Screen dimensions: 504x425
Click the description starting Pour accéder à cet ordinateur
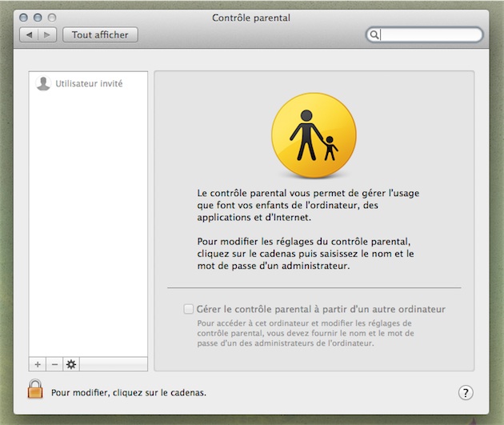(x=306, y=333)
